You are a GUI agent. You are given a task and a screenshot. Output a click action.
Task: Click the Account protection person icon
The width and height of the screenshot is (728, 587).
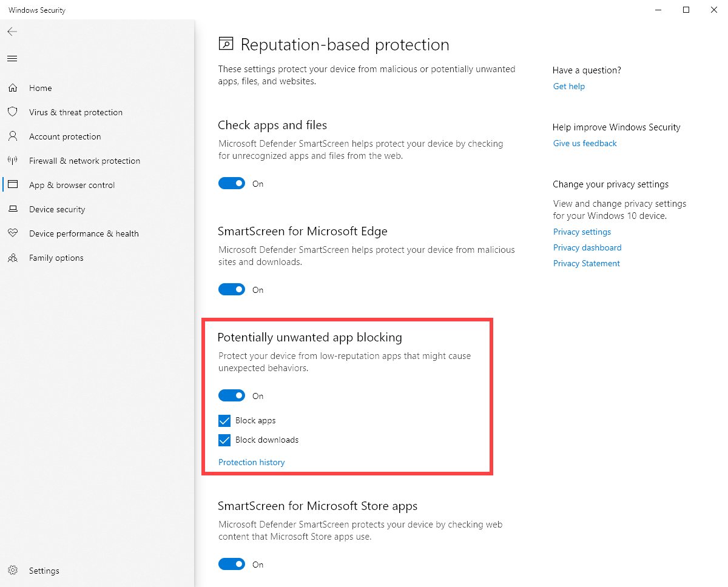13,136
